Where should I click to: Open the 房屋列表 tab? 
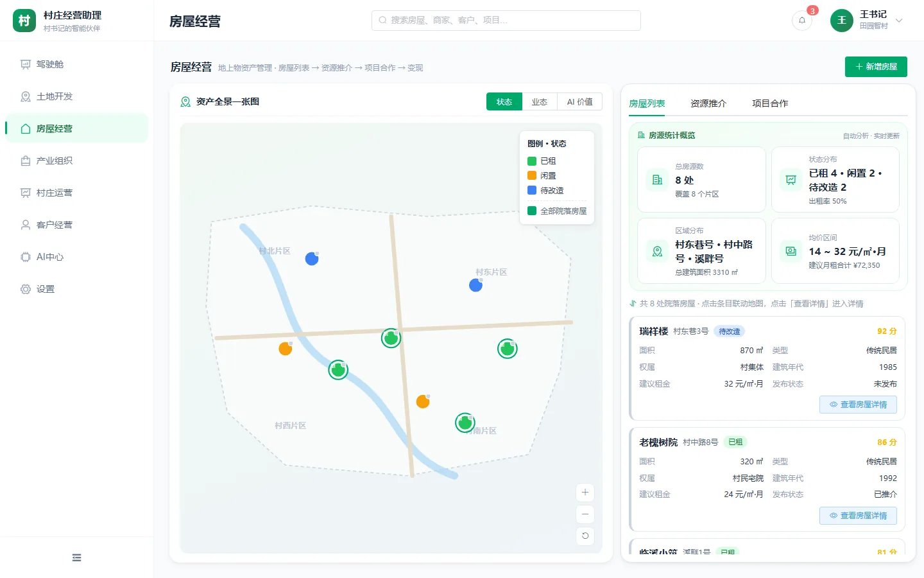pos(647,103)
